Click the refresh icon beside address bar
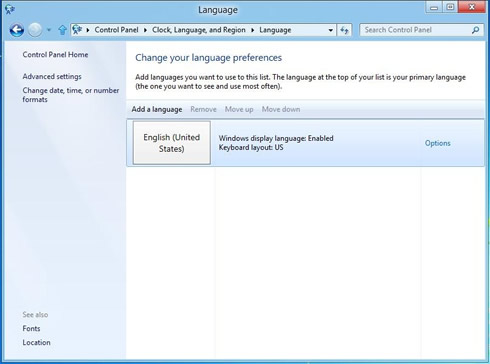This screenshot has height=364, width=490. point(344,30)
